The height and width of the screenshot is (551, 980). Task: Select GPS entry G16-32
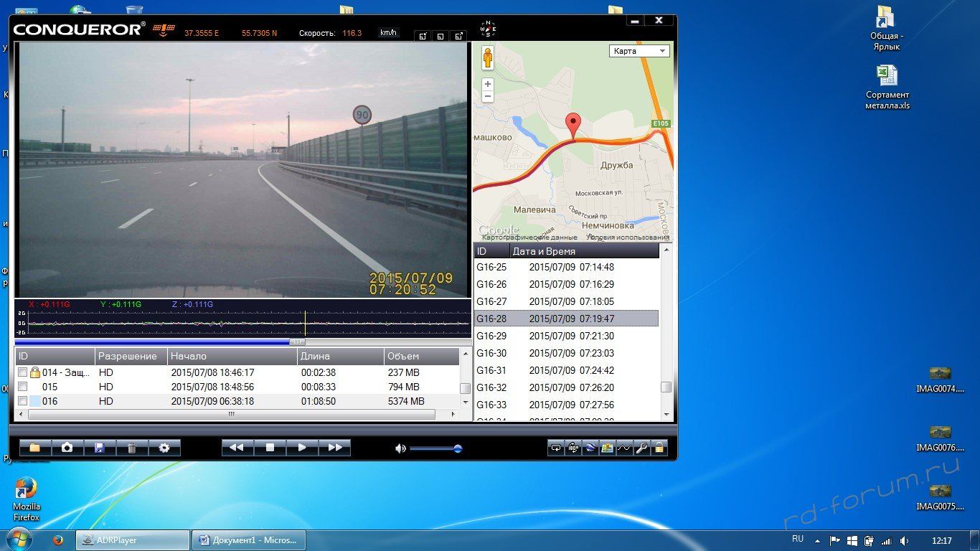pos(566,387)
